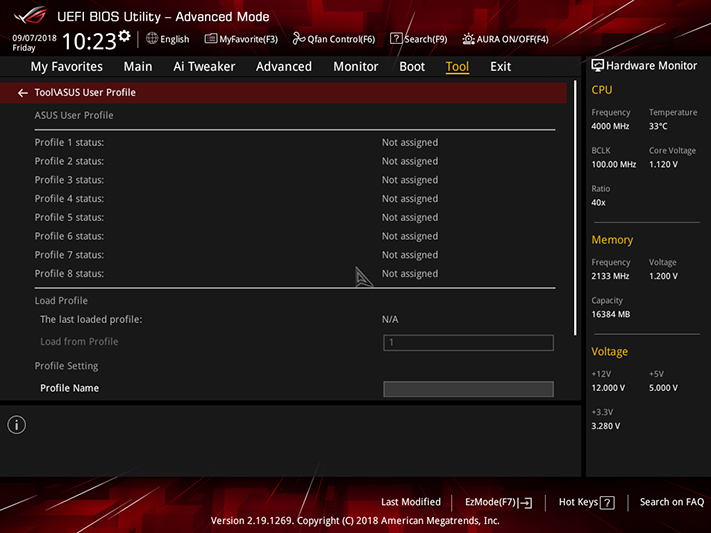The image size is (711, 533).
Task: Click 'Profile 3 status:' row
Action: tap(295, 180)
